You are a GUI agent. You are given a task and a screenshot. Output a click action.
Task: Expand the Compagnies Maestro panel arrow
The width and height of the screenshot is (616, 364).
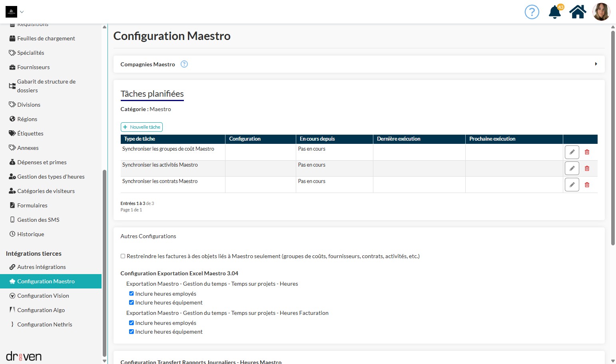pyautogui.click(x=596, y=64)
